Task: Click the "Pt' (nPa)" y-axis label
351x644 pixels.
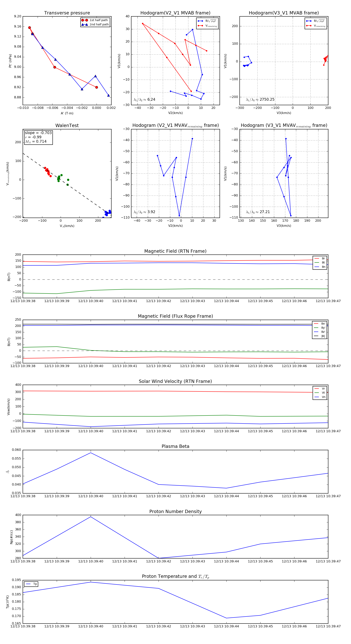Action: 10,61
